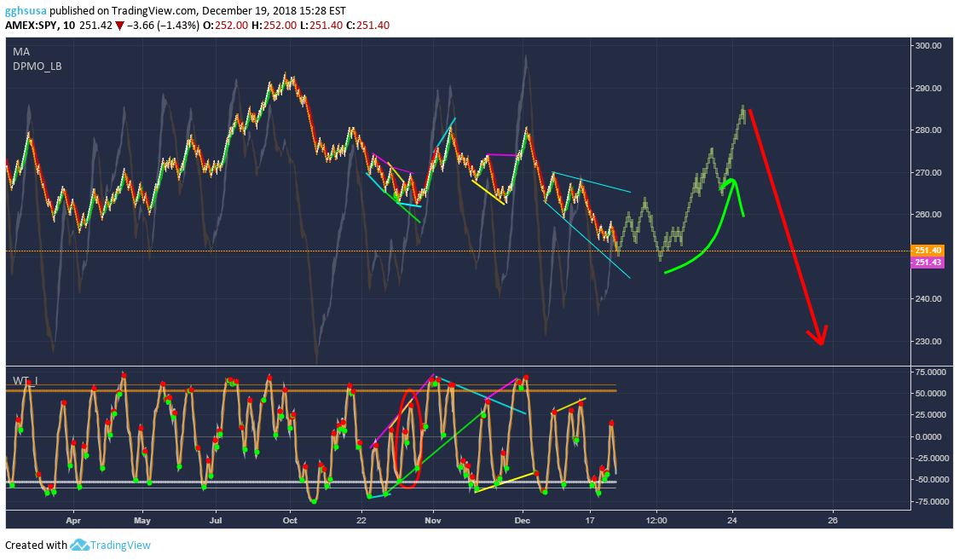Click the 25.0000 oscillator axis label
The height and width of the screenshot is (560, 959).
pyautogui.click(x=931, y=414)
